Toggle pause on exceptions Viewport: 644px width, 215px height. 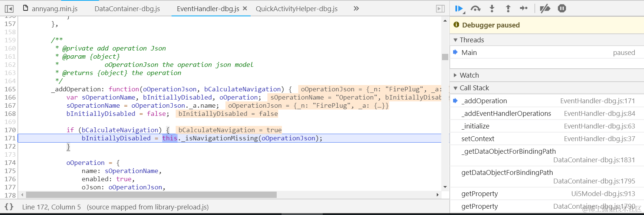click(x=562, y=8)
